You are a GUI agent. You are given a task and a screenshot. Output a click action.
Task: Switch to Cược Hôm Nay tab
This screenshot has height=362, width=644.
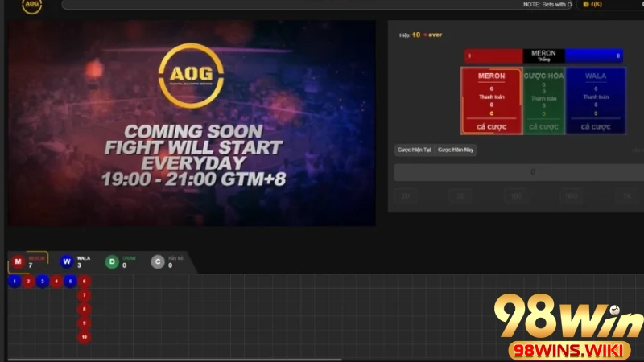[456, 150]
